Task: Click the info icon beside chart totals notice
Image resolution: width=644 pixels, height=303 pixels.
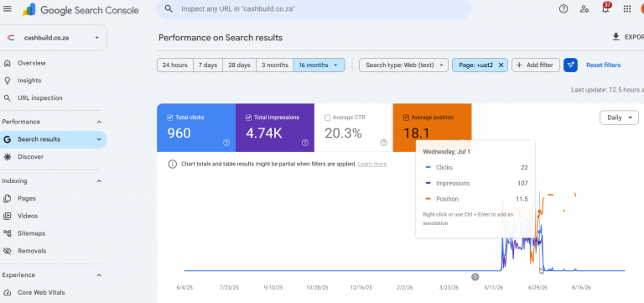Action: [173, 164]
